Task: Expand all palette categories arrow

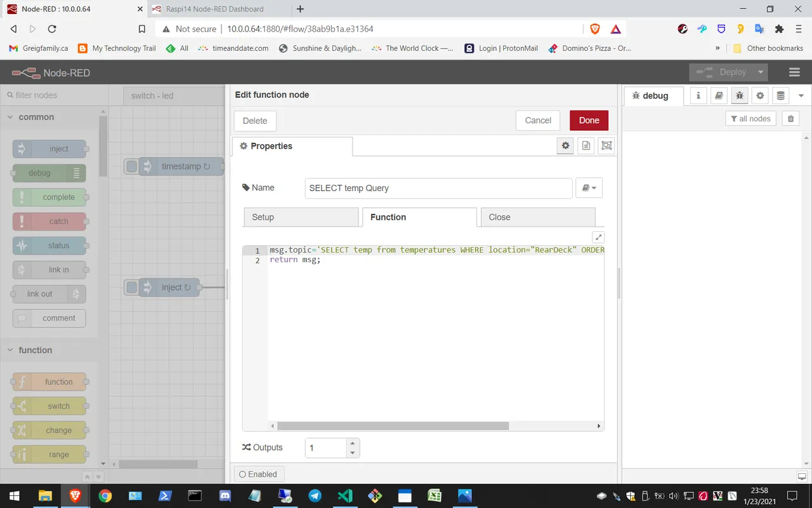Action: coord(98,477)
